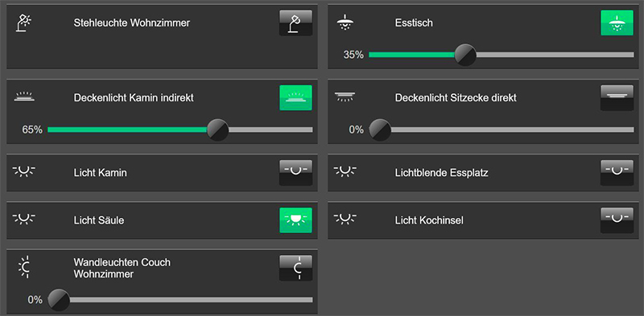Toggle Wandleuchten Couch Wohnzimmer switch
This screenshot has height=316, width=644.
tap(295, 268)
